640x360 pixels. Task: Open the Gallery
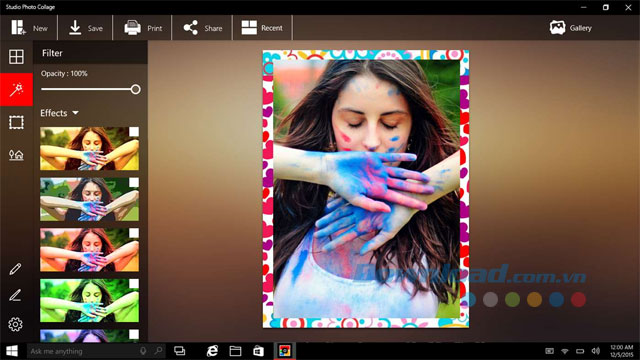pyautogui.click(x=570, y=28)
